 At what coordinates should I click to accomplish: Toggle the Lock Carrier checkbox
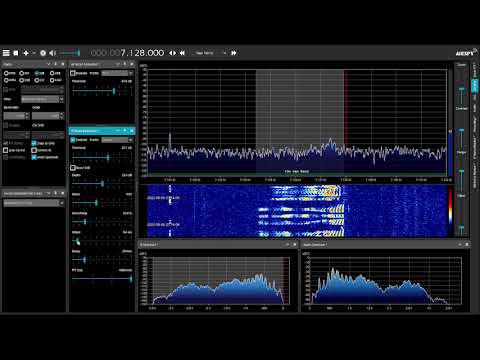coord(6,150)
